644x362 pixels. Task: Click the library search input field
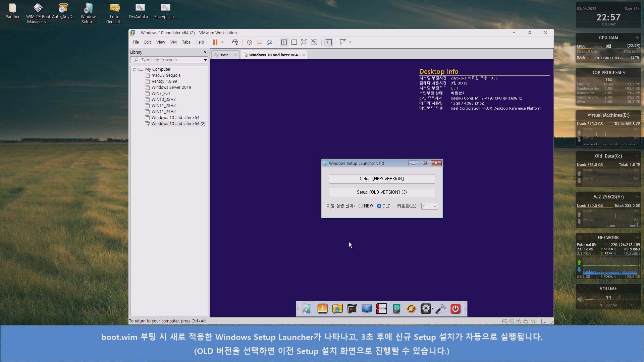[168, 60]
